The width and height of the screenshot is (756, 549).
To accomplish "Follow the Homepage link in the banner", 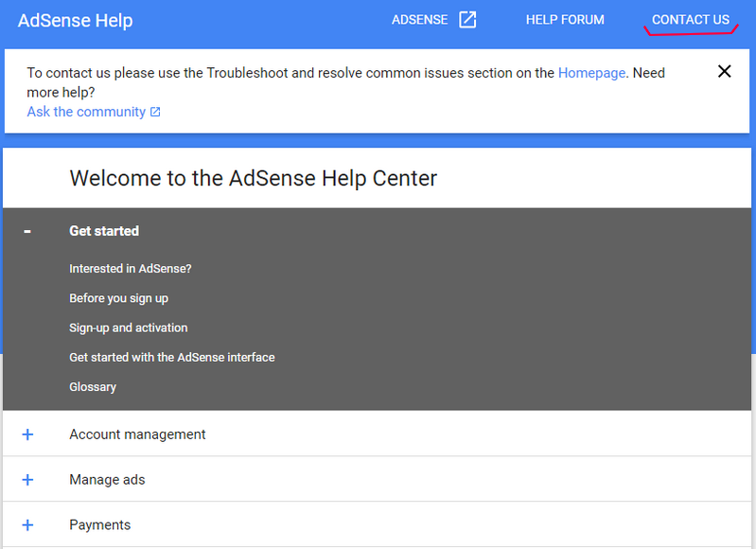I will (591, 73).
